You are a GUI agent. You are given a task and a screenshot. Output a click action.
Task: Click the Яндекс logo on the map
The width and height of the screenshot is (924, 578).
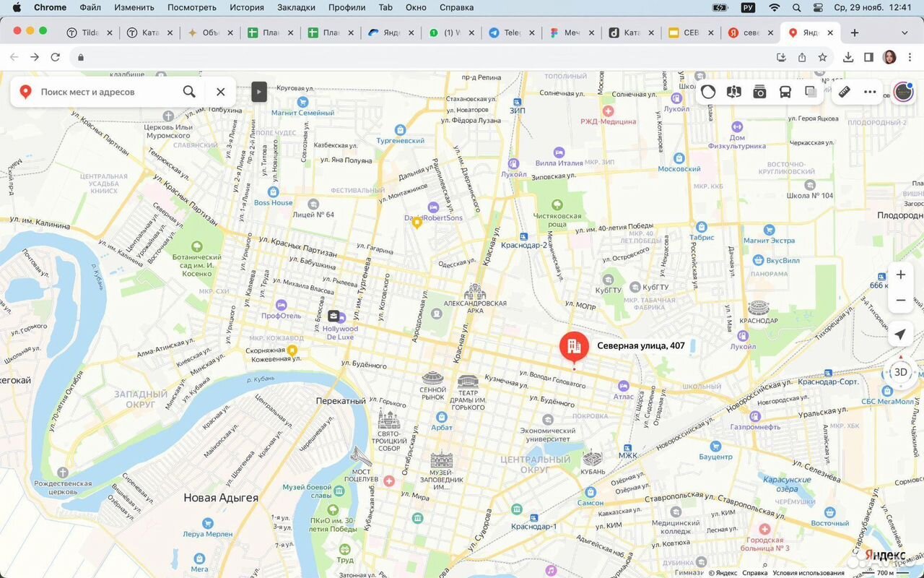click(x=885, y=555)
